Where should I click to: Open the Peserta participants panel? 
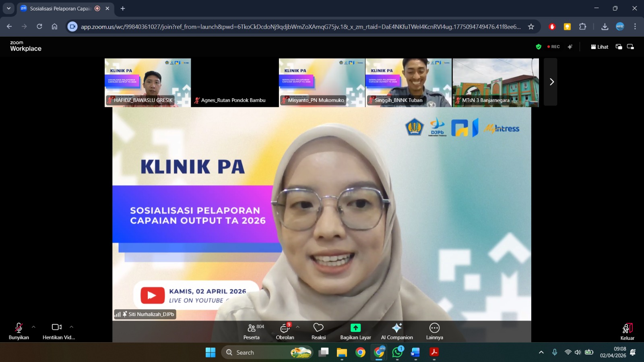252,331
